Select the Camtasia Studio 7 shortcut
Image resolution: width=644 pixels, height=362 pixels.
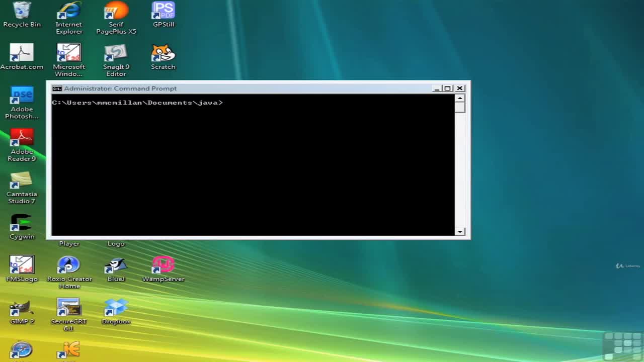point(22,188)
